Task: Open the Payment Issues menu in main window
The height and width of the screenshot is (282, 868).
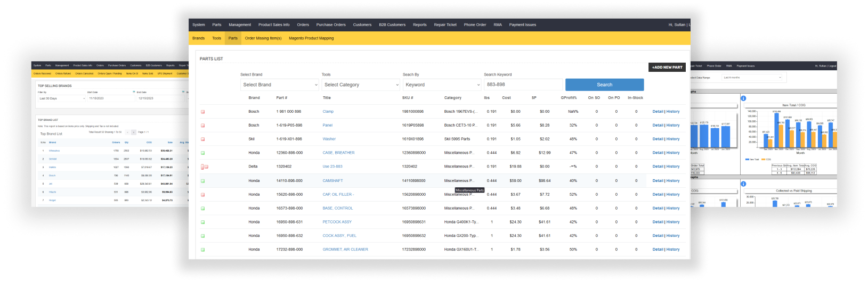Action: click(523, 24)
